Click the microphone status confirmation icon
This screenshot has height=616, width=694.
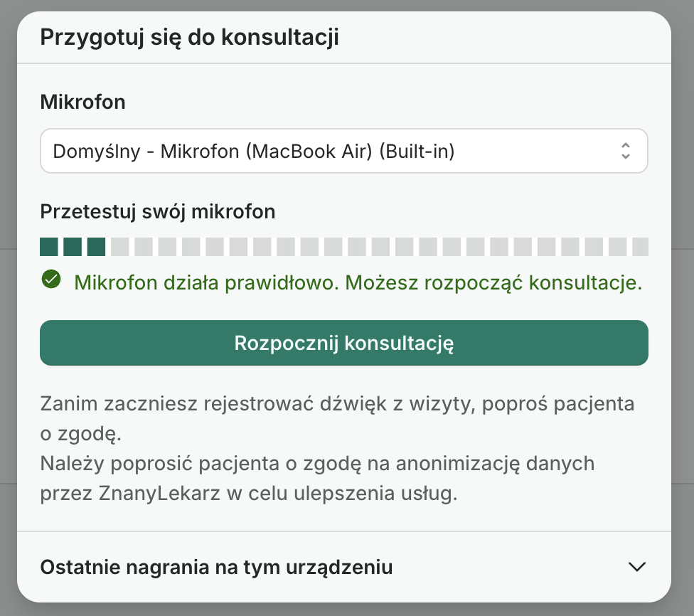tap(50, 282)
